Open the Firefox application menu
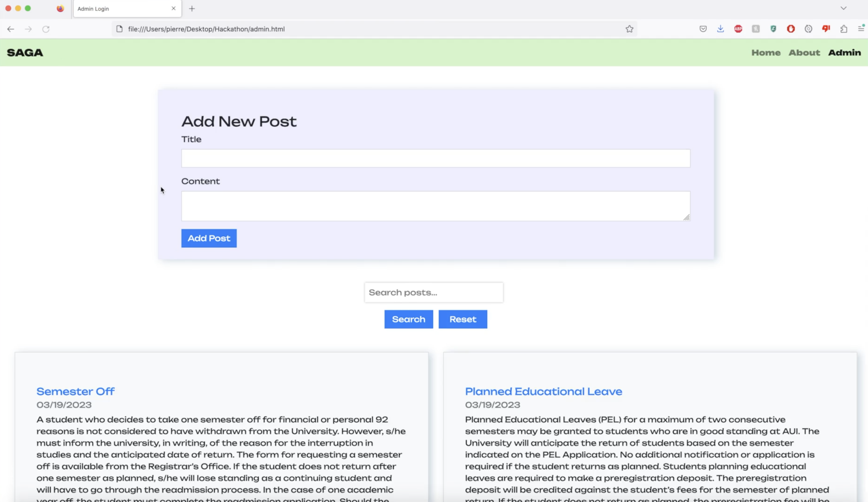 (x=861, y=29)
